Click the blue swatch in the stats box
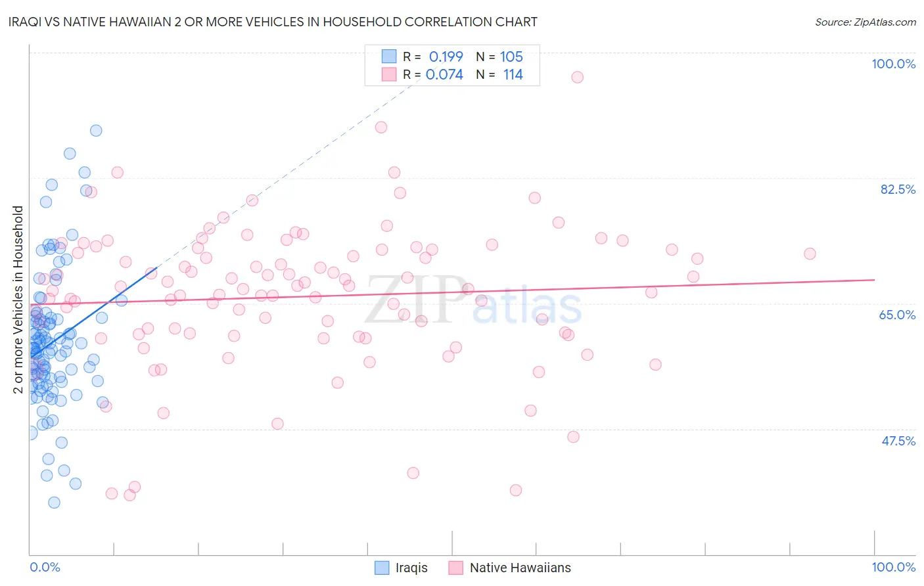This screenshot has width=924, height=586. 389,56
